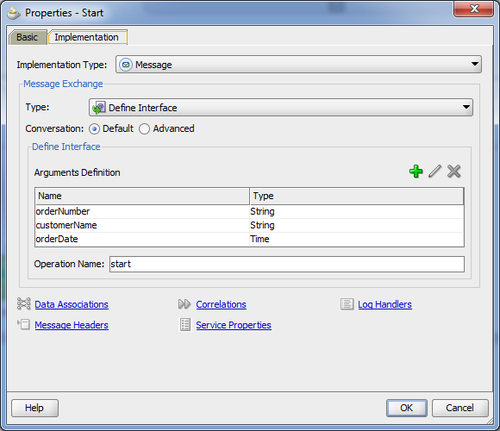Viewport: 500px width, 431px height.
Task: Confirm with the OK button
Action: (406, 408)
